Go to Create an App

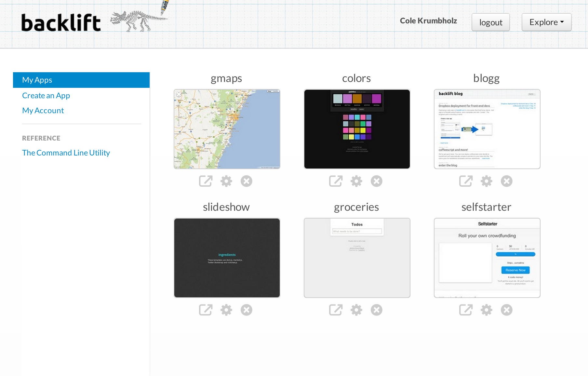click(x=46, y=96)
